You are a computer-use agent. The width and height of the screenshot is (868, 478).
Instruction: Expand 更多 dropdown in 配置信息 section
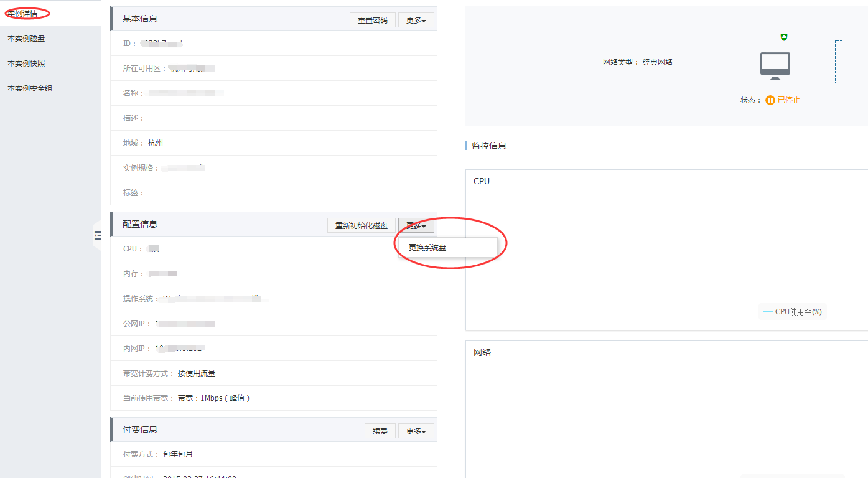pos(416,225)
